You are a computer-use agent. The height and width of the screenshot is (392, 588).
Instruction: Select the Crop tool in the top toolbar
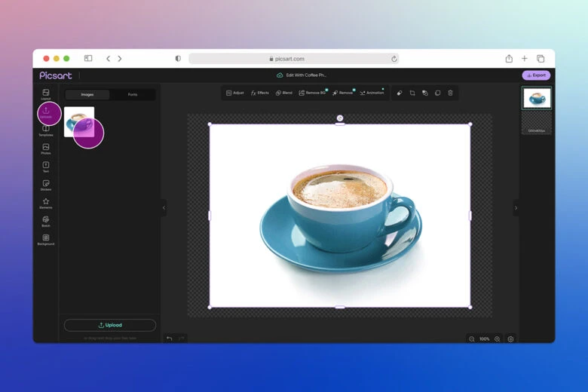click(412, 93)
